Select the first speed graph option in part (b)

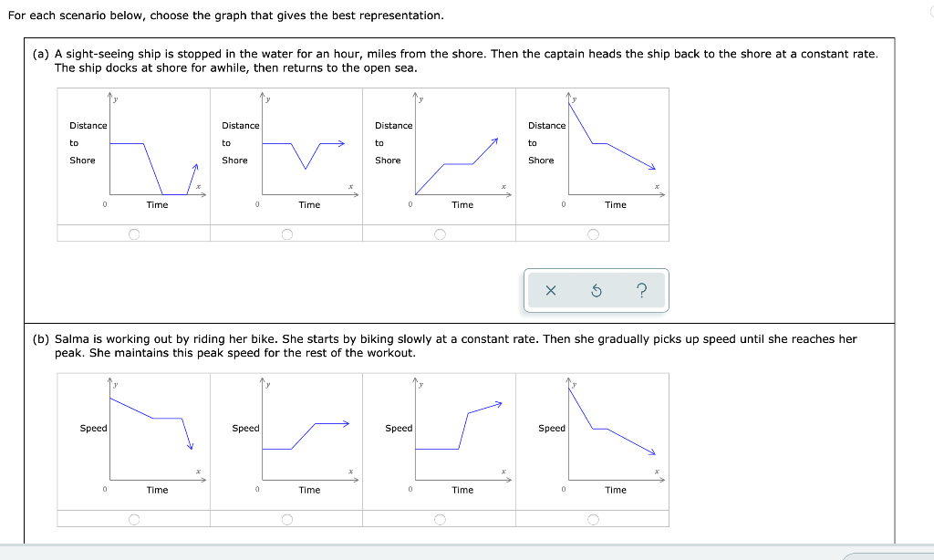(x=134, y=518)
